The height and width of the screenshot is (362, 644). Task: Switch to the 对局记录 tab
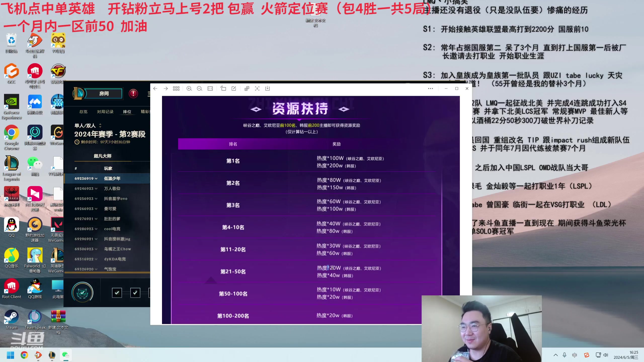tap(105, 112)
